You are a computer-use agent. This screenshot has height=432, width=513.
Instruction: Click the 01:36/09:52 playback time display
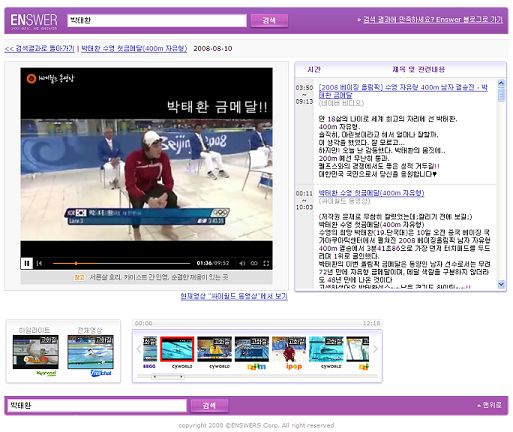[x=213, y=263]
